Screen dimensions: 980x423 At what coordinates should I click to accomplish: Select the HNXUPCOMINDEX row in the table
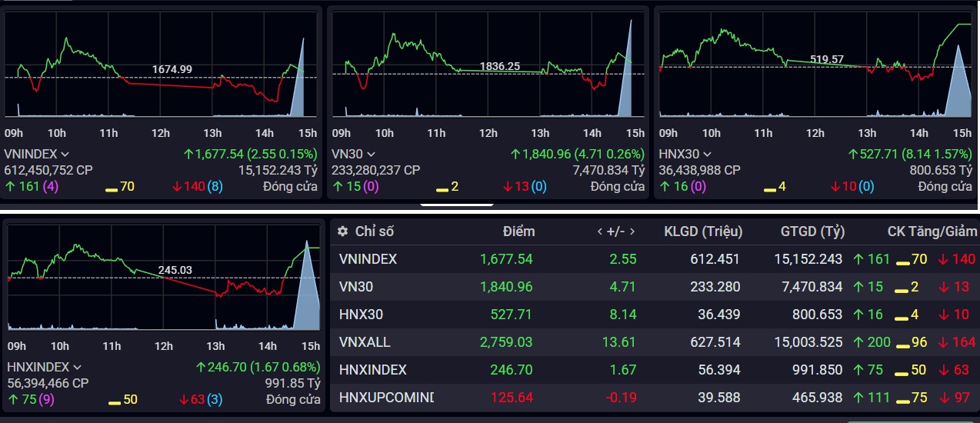[x=386, y=398]
